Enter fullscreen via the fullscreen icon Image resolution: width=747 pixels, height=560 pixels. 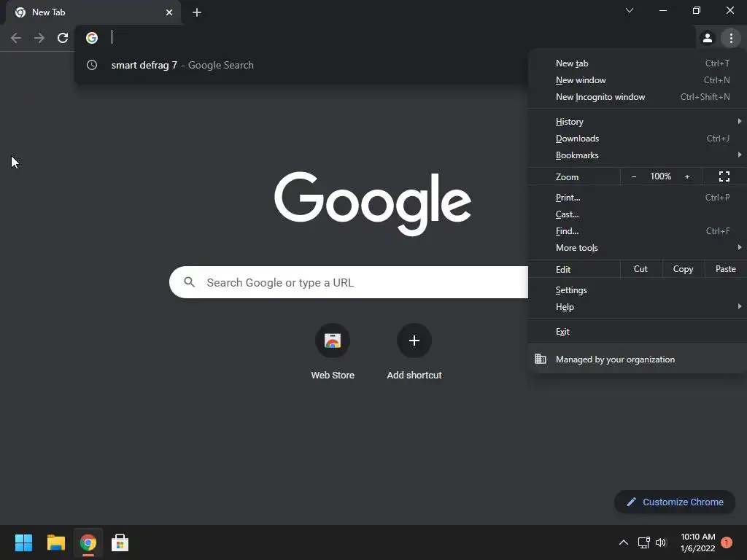pyautogui.click(x=724, y=176)
